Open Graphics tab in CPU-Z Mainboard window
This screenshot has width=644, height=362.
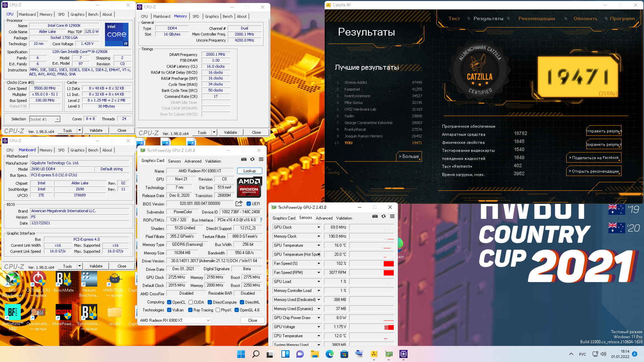coord(77,150)
